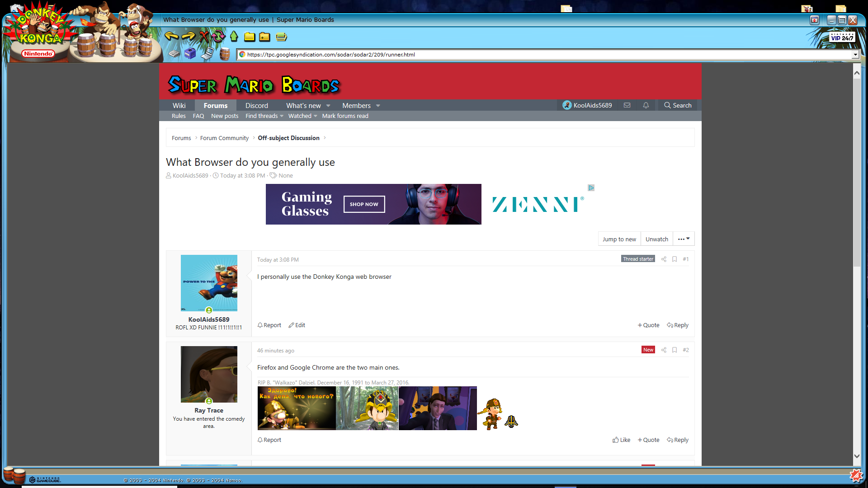868x488 pixels.
Task: Quote Ray Trace's post
Action: tap(648, 440)
